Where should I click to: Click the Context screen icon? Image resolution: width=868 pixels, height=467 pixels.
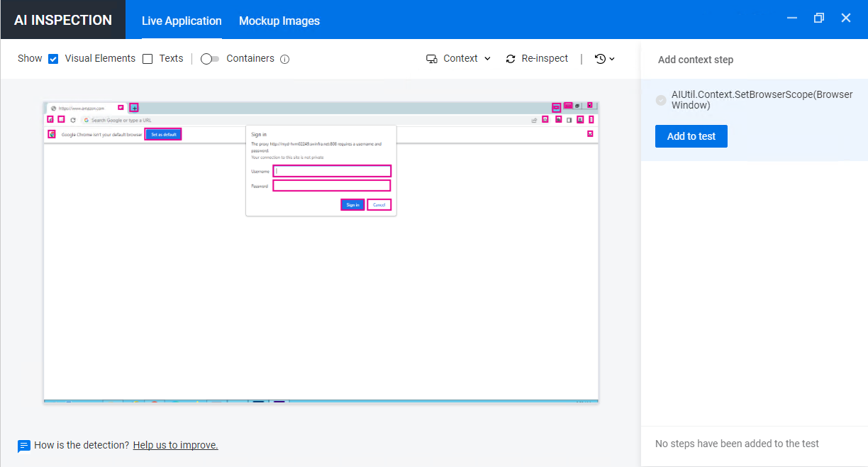432,58
